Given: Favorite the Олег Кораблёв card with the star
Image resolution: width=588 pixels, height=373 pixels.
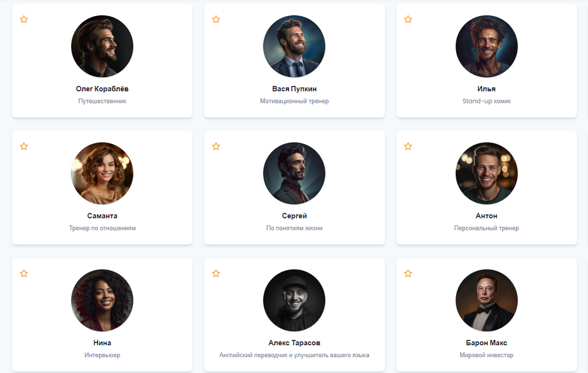Looking at the screenshot, I should (24, 20).
